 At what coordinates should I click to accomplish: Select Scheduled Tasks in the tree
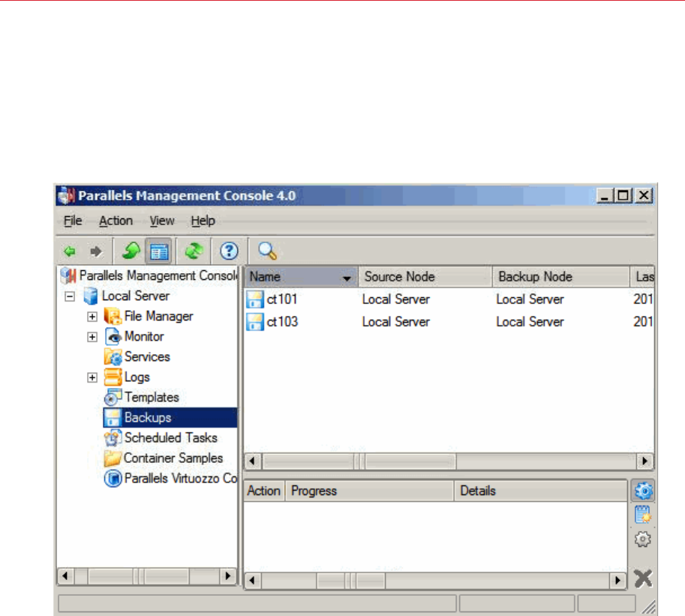[x=171, y=437]
